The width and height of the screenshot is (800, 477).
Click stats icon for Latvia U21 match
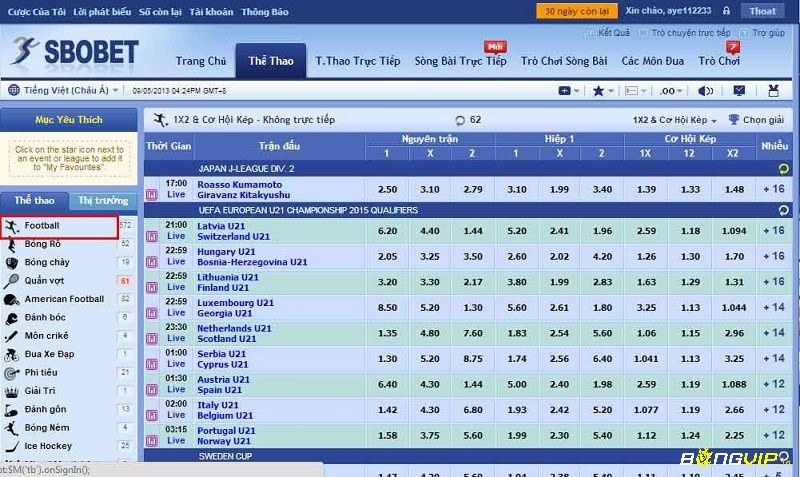click(151, 231)
